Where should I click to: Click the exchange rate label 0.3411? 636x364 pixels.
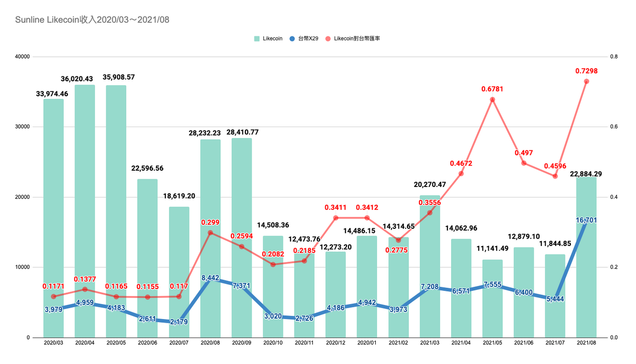click(x=336, y=207)
